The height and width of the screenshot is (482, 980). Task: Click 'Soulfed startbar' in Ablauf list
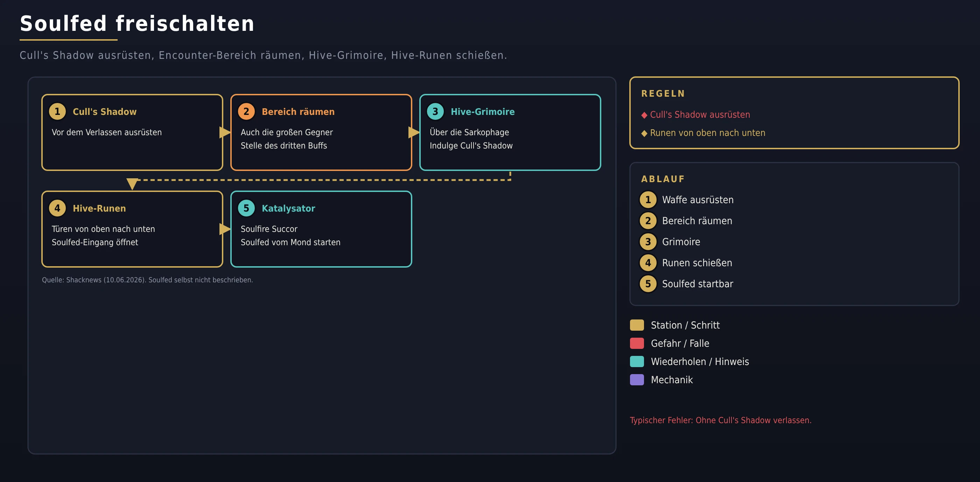tap(698, 284)
